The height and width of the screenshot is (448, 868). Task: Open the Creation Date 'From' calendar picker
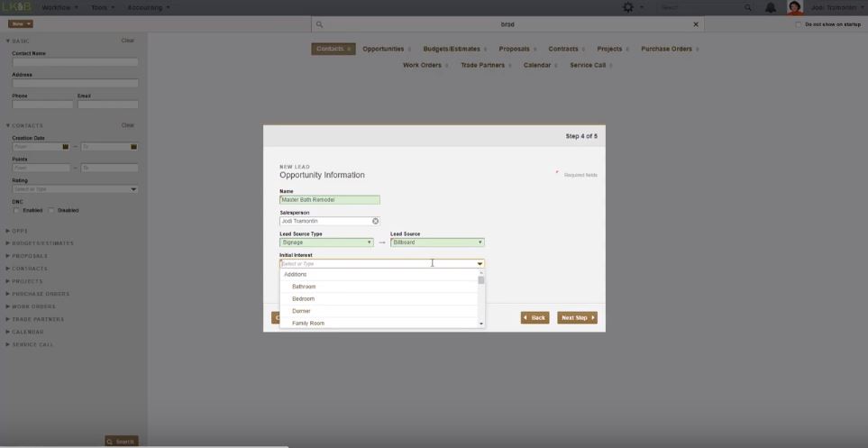coord(66,146)
